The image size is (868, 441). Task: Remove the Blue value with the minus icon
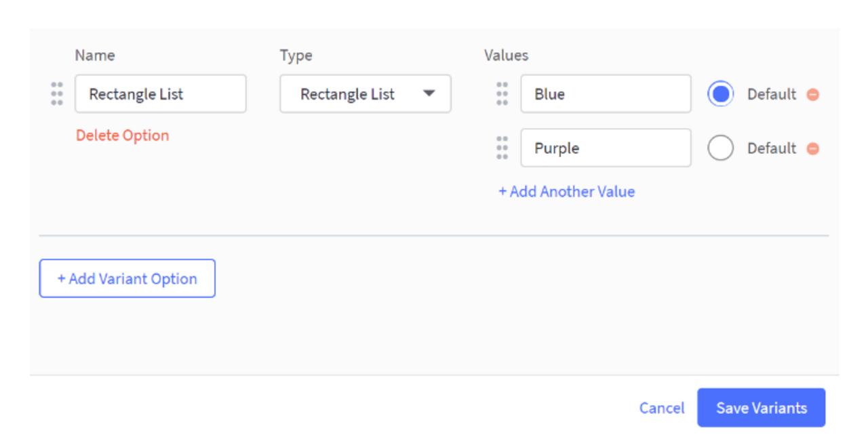tap(812, 95)
